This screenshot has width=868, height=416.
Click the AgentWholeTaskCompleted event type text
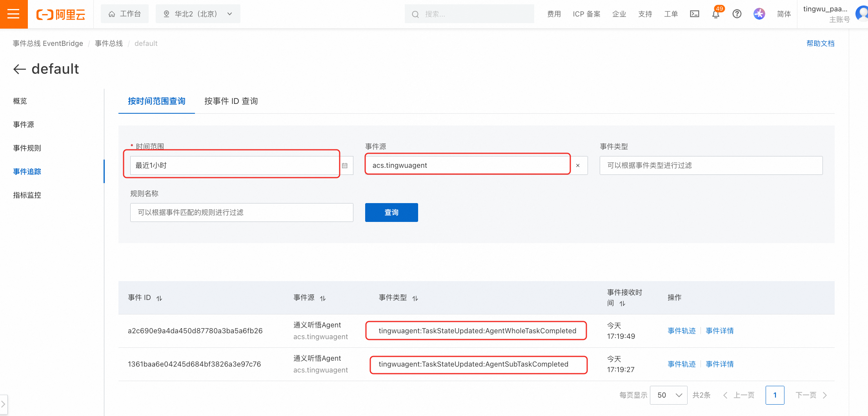point(477,331)
